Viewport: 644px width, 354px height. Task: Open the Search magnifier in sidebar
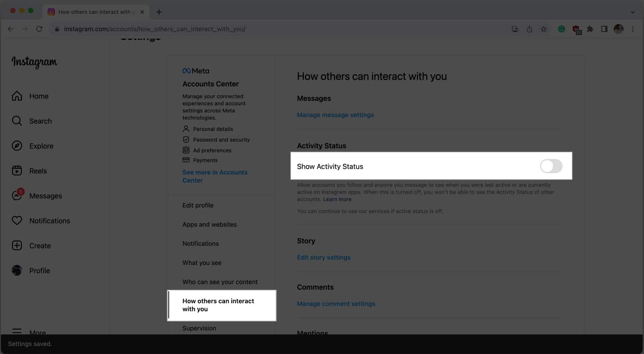point(17,121)
